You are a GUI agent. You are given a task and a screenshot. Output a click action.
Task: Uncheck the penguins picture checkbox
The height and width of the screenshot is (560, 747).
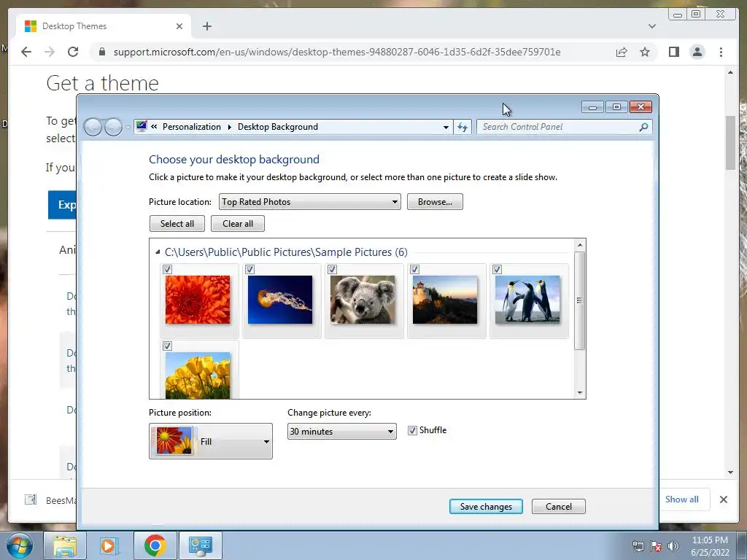pyautogui.click(x=497, y=270)
